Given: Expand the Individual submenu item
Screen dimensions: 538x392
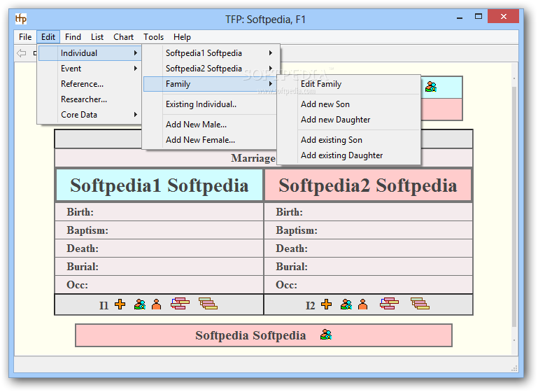Looking at the screenshot, I should pos(90,53).
